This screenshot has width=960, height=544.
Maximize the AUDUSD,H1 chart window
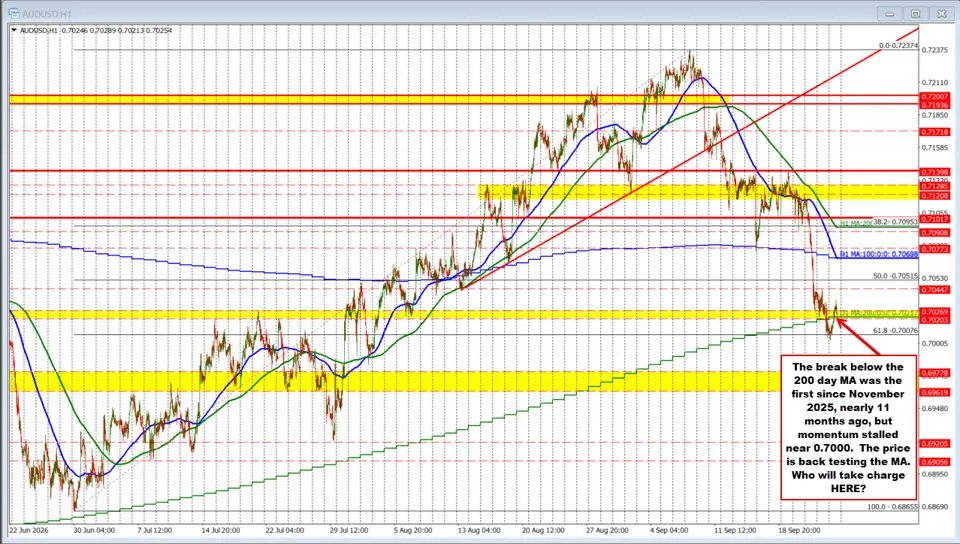(x=915, y=13)
